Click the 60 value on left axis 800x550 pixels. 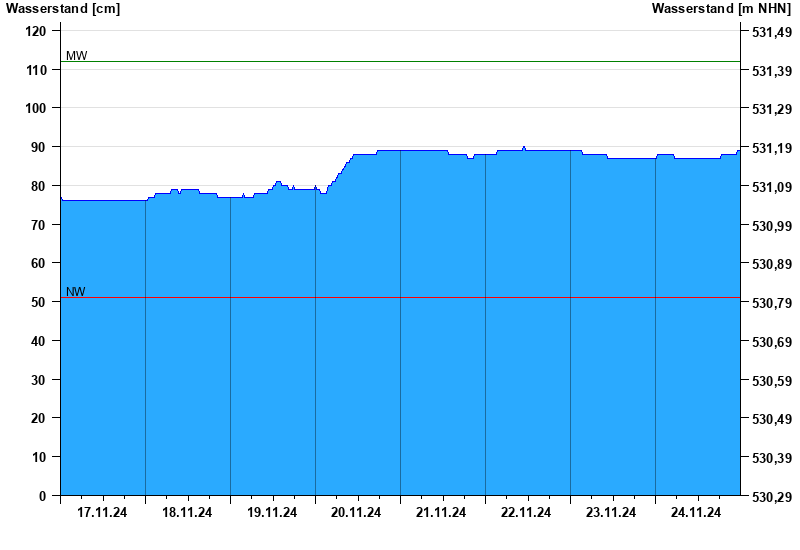click(39, 263)
